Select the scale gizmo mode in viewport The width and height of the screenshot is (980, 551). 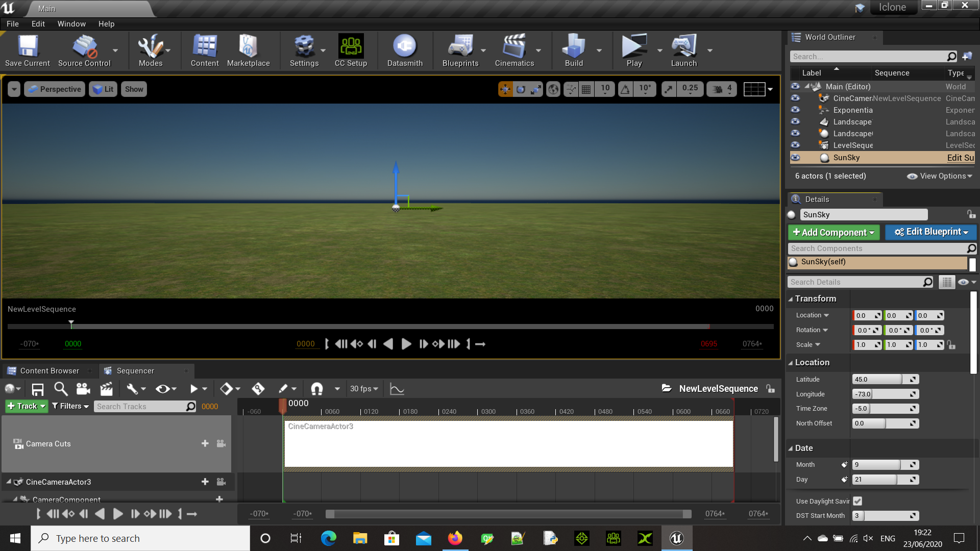535,89
